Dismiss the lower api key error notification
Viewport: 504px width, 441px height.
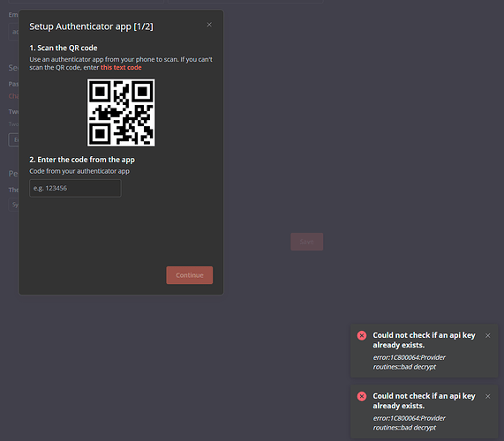487,396
